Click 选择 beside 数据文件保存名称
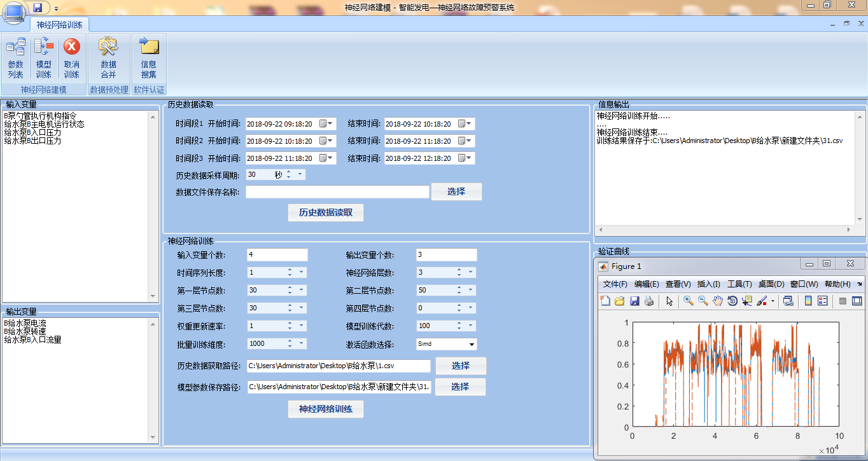Image resolution: width=868 pixels, height=461 pixels. [456, 191]
